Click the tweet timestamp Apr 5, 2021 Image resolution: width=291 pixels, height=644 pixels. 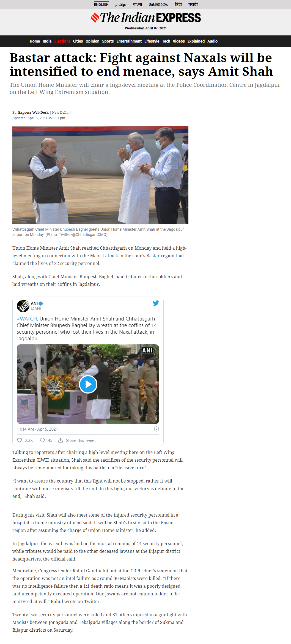tap(37, 429)
